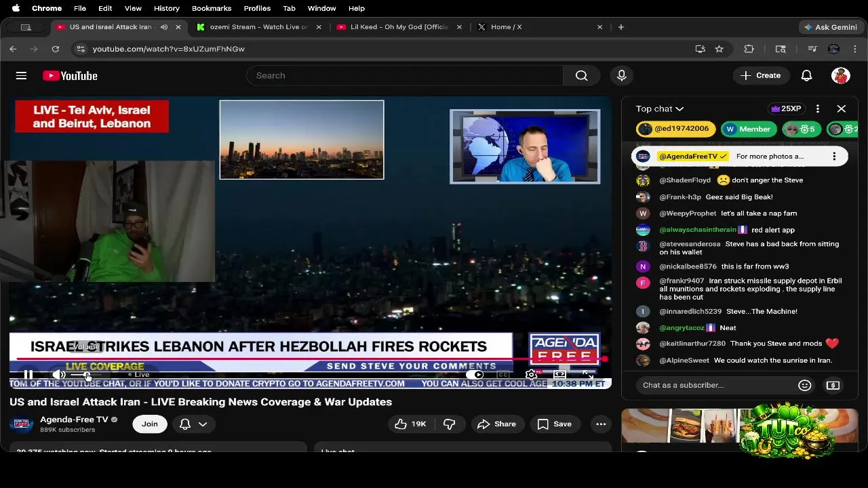Enter fullscreen video mode
The height and width of the screenshot is (488, 868).
[x=588, y=374]
